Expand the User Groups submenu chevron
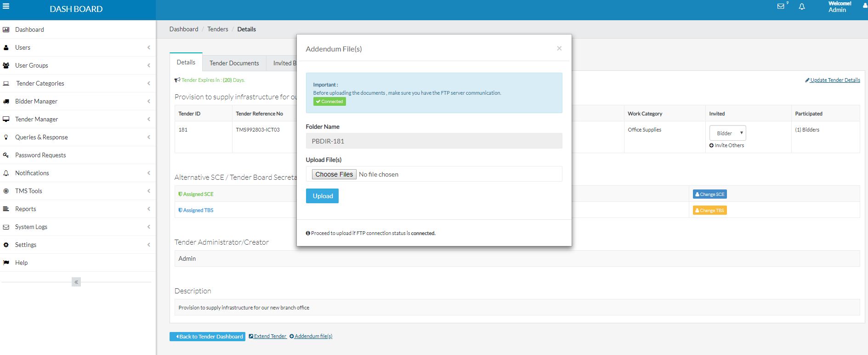Screen dimensions: 868x355 (x=149, y=65)
